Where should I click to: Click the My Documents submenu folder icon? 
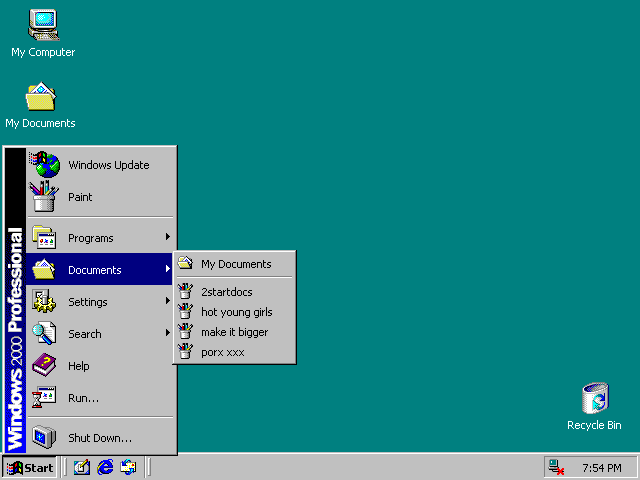point(185,263)
